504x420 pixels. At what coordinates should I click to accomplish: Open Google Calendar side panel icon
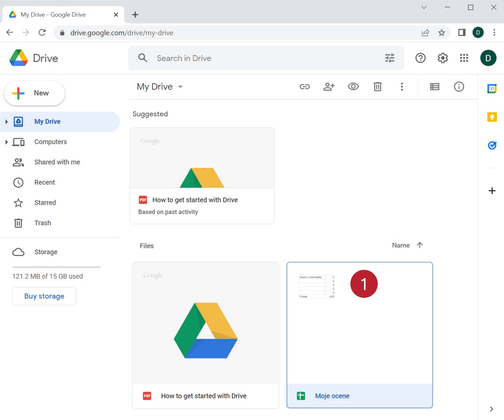(492, 89)
